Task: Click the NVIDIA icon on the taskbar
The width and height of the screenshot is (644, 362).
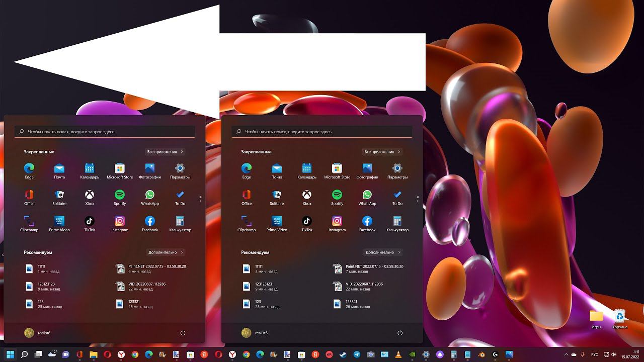Action: click(412, 354)
